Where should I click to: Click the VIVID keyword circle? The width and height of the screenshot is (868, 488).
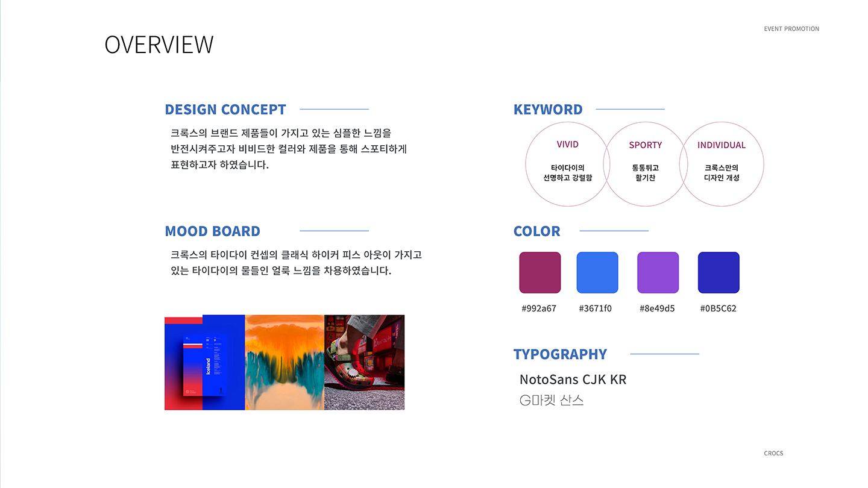click(567, 163)
